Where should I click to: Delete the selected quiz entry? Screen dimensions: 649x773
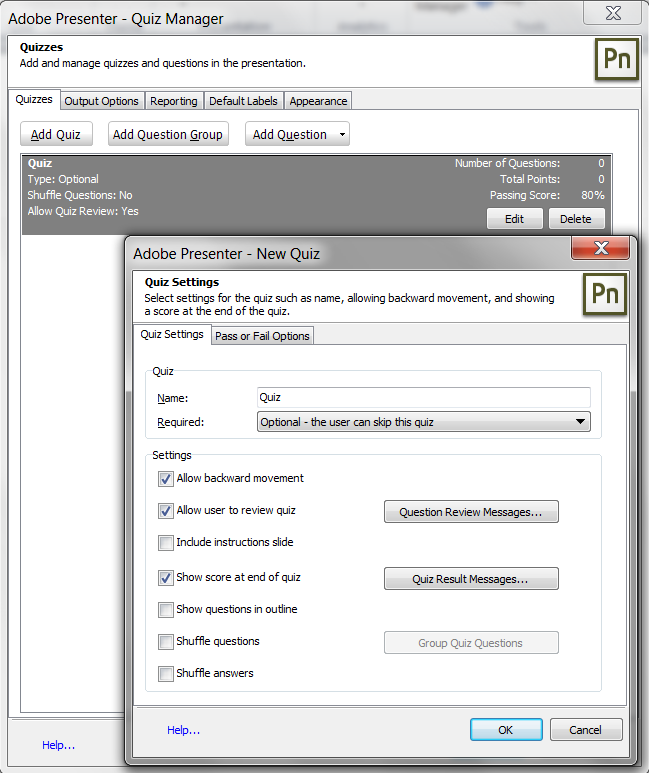[576, 219]
